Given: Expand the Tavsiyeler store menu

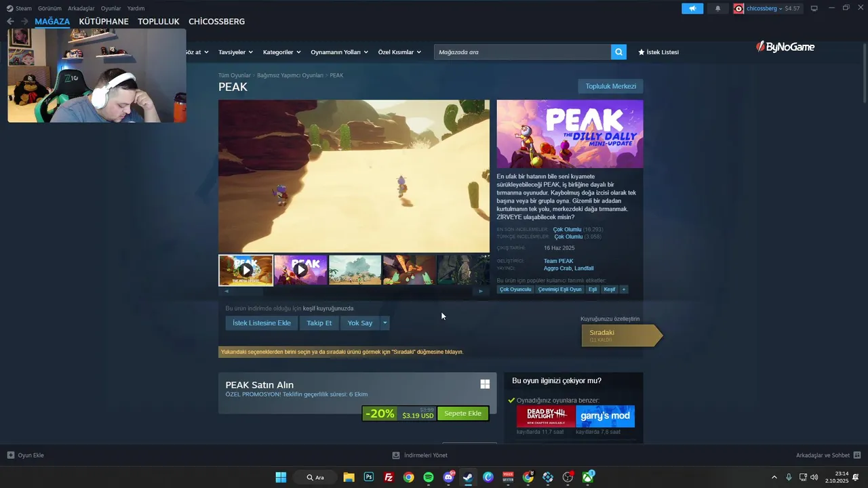Looking at the screenshot, I should click(x=235, y=52).
